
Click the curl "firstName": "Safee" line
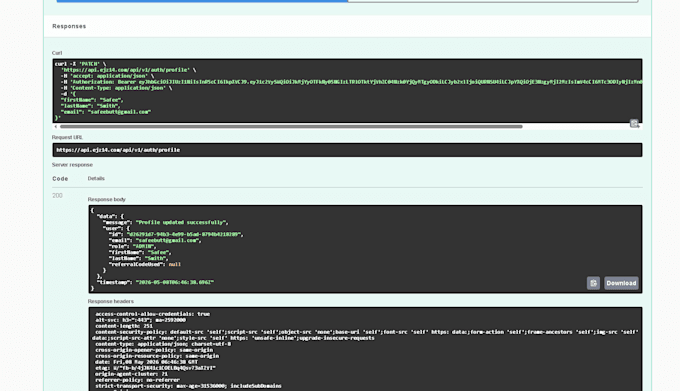[92, 100]
